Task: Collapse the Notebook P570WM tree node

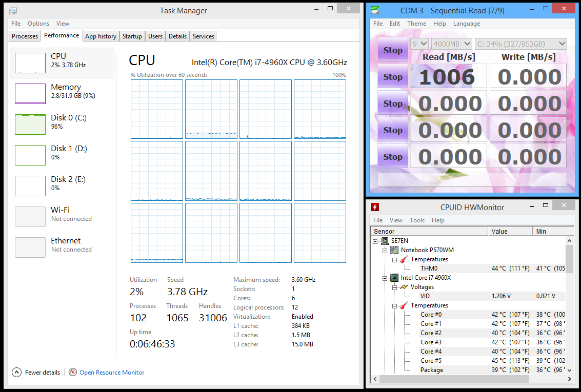Action: (385, 251)
